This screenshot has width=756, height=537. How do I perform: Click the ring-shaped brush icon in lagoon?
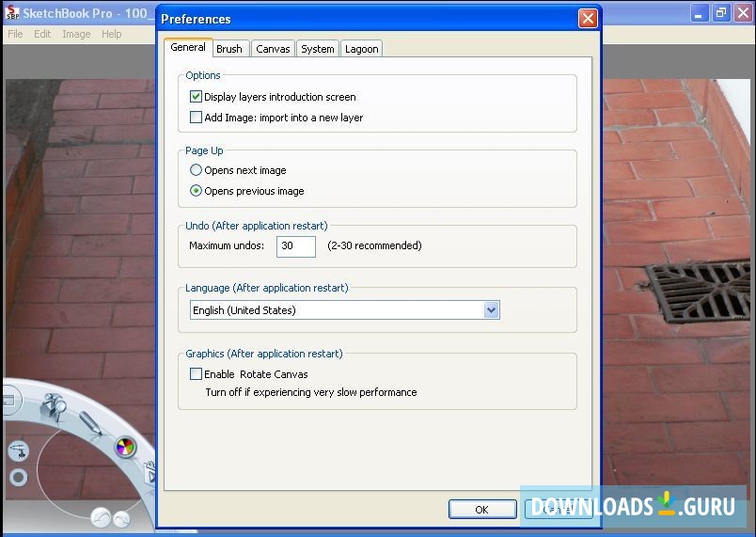[18, 478]
